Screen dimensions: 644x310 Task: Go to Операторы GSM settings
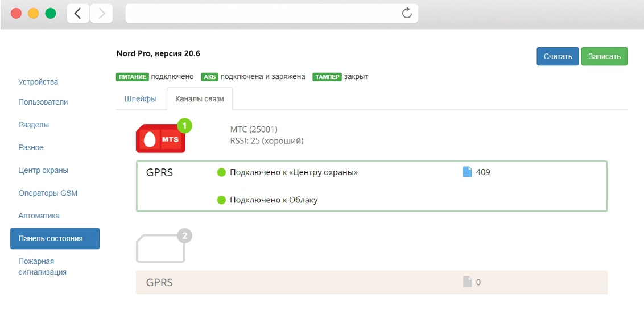coord(48,193)
